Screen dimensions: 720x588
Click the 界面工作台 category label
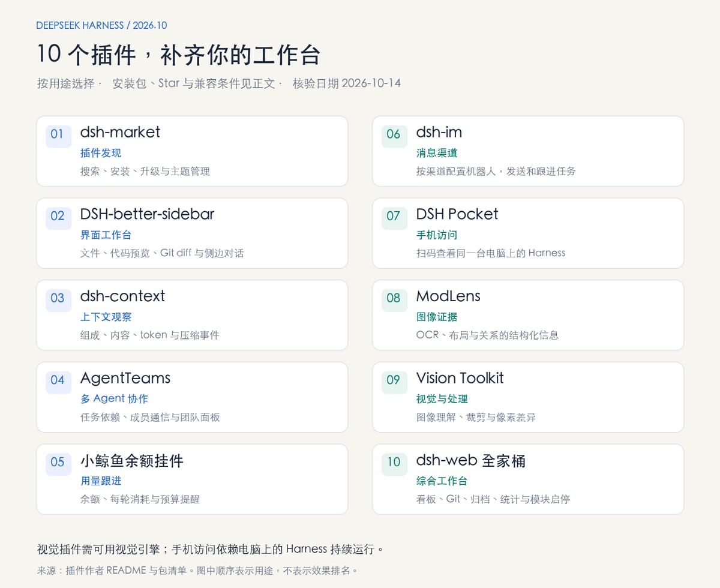106,235
